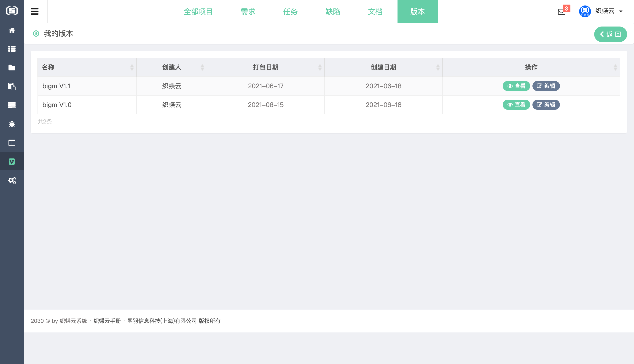The height and width of the screenshot is (364, 634).
Task: Open the home icon in sidebar
Action: [12, 30]
